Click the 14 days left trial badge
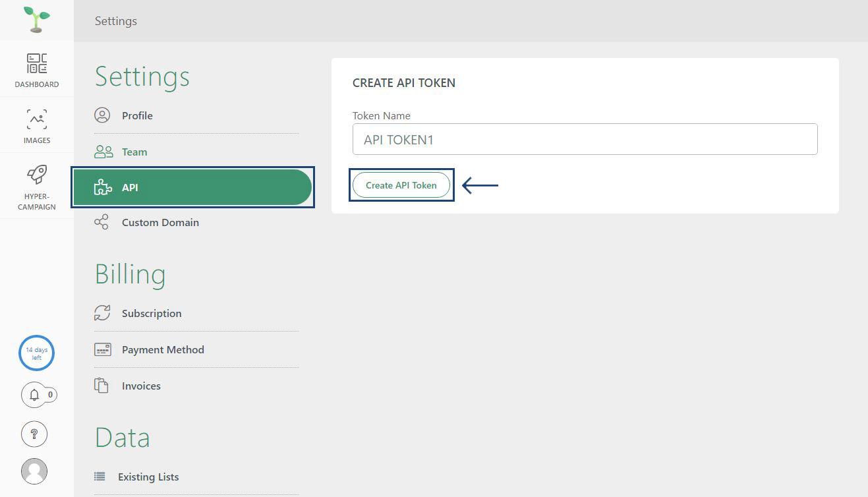 tap(36, 353)
